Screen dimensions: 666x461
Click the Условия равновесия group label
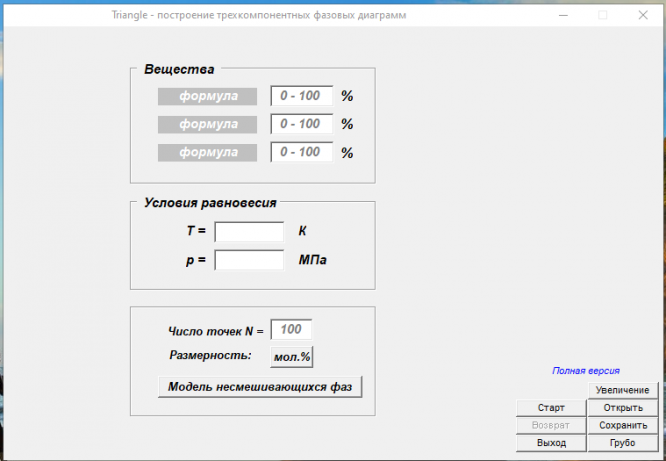pyautogui.click(x=210, y=203)
